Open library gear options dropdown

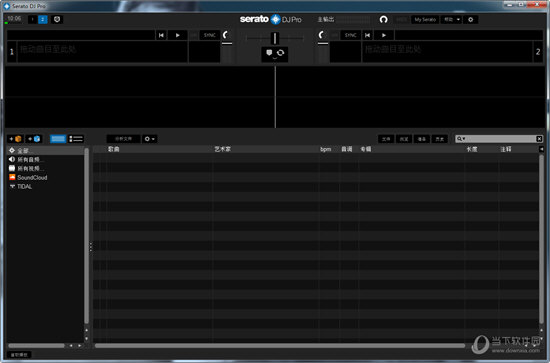[x=150, y=139]
